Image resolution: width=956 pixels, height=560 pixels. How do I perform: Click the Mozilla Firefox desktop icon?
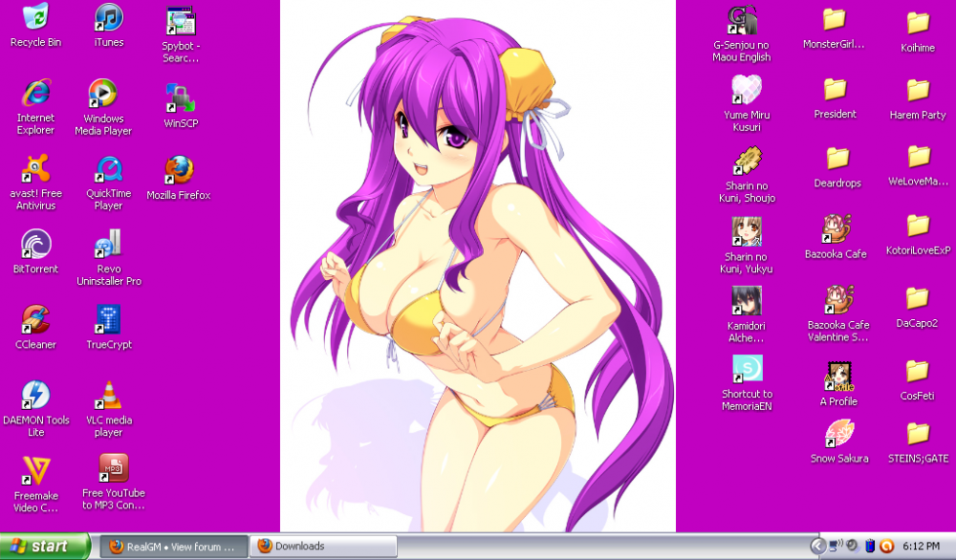click(178, 171)
